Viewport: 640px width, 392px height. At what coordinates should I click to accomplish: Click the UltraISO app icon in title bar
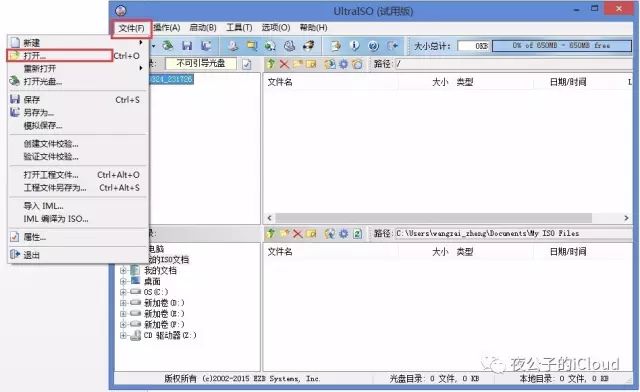tap(121, 10)
